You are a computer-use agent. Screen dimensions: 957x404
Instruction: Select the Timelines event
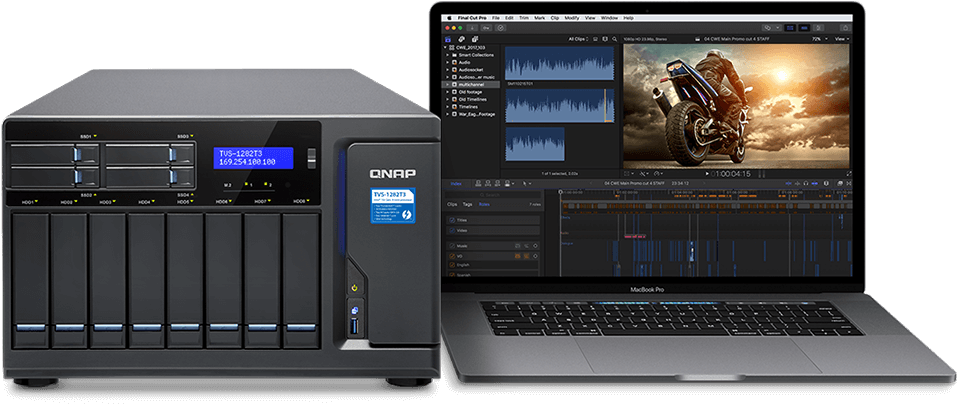click(468, 107)
